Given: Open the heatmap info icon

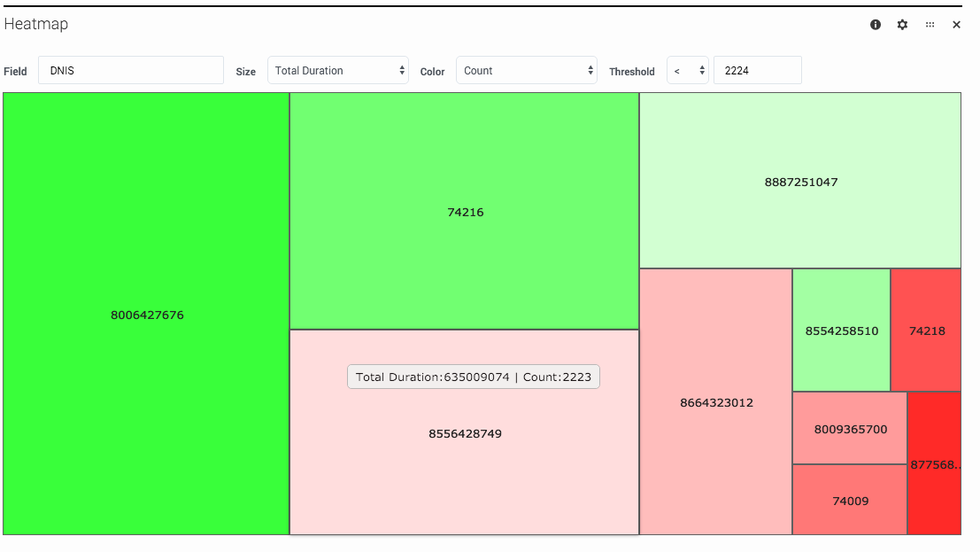Looking at the screenshot, I should [x=875, y=25].
